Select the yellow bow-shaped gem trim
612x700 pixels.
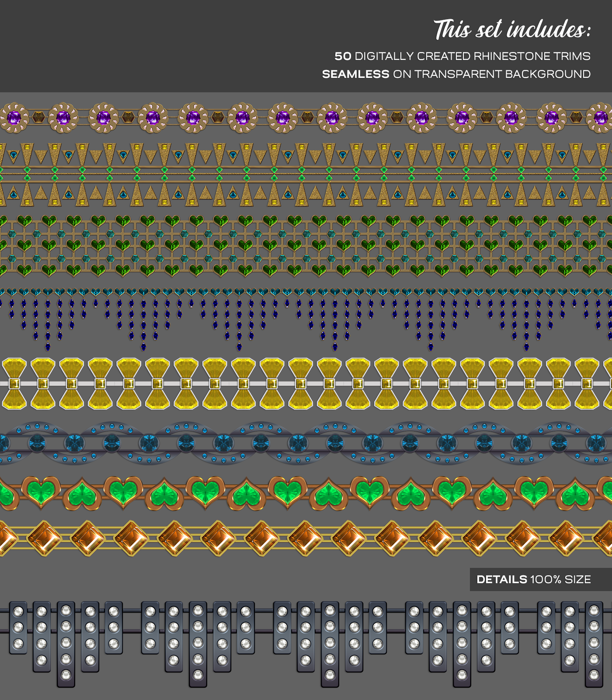point(306,384)
